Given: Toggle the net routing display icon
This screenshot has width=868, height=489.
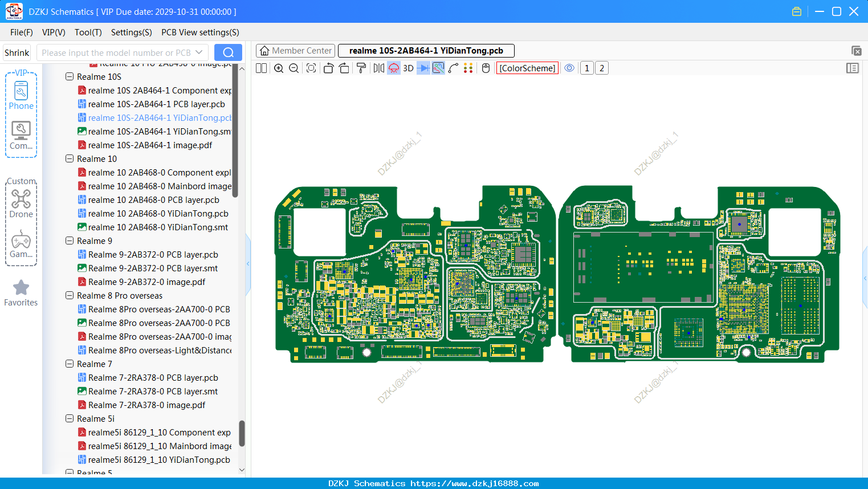Looking at the screenshot, I should (438, 68).
